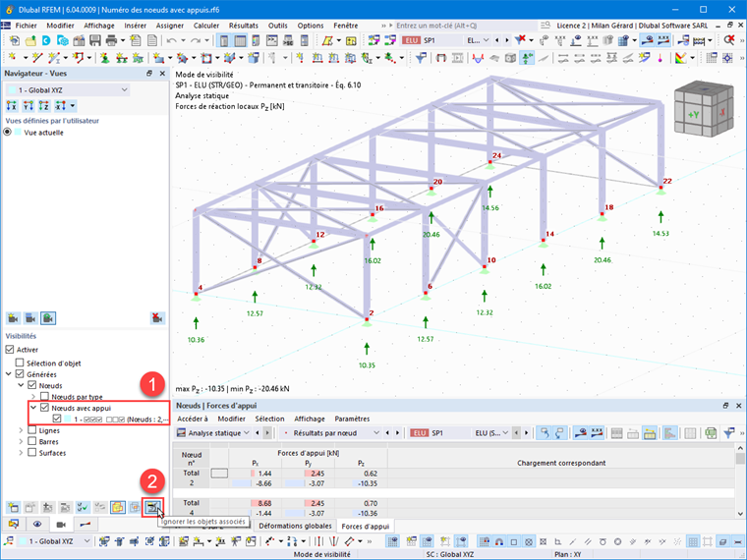Click the view along Y axis icon
This screenshot has width=747, height=560.
(x=29, y=106)
